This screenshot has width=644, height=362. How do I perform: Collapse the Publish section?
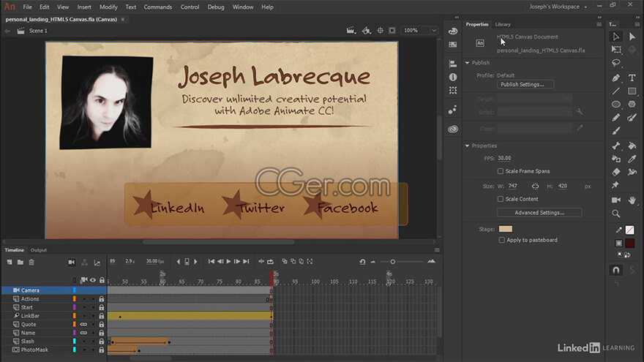467,63
